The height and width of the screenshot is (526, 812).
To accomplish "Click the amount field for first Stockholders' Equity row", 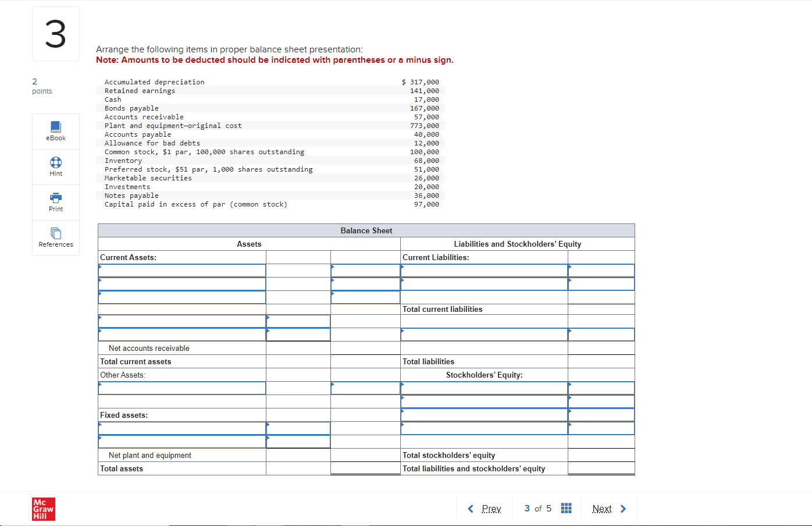I will (601, 388).
